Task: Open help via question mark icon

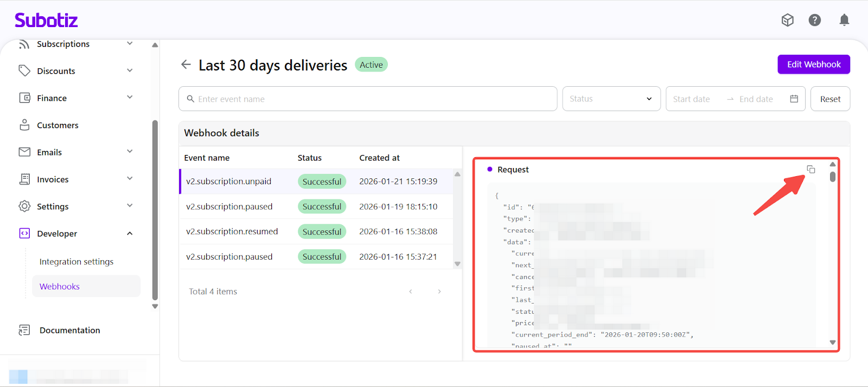Action: pyautogui.click(x=814, y=21)
